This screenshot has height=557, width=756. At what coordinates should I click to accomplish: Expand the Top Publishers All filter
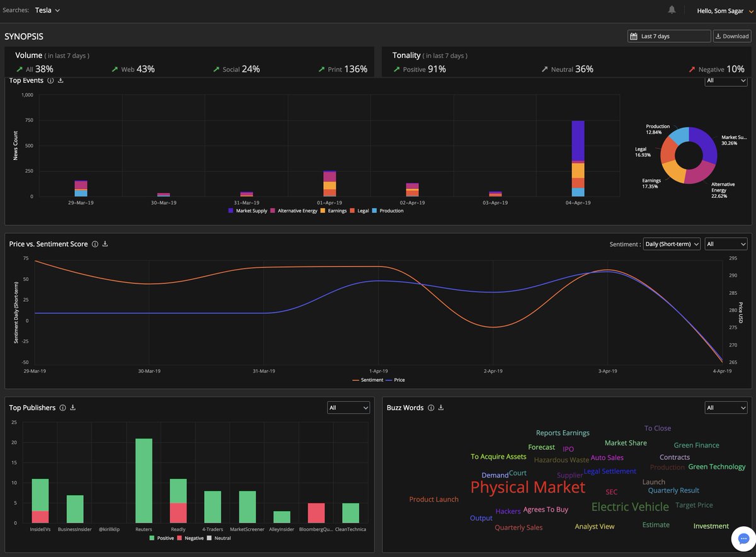(348, 408)
